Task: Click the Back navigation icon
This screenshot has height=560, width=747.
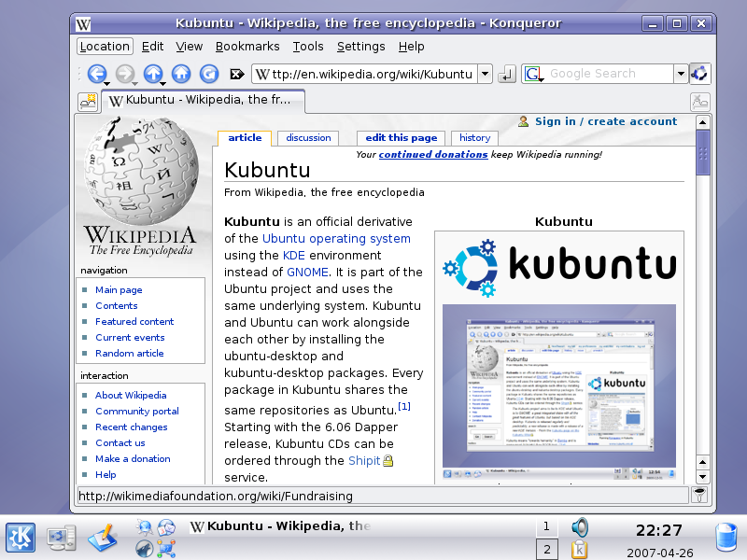Action: pyautogui.click(x=97, y=73)
